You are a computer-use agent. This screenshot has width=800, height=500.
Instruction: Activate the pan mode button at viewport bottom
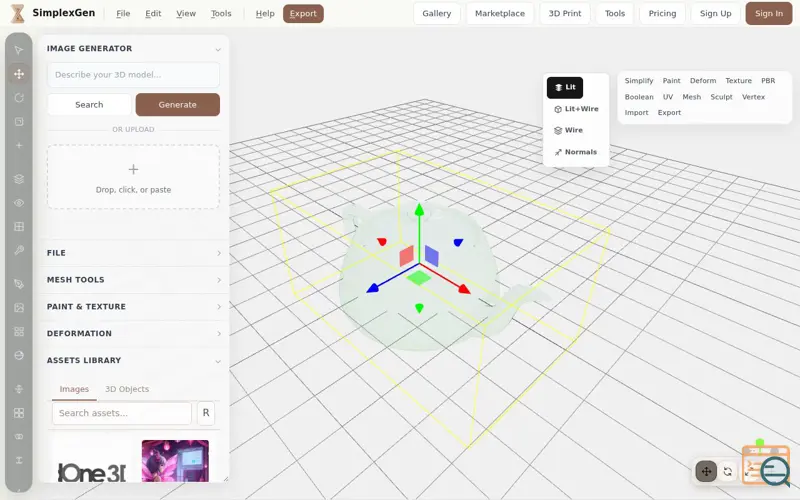pyautogui.click(x=706, y=471)
